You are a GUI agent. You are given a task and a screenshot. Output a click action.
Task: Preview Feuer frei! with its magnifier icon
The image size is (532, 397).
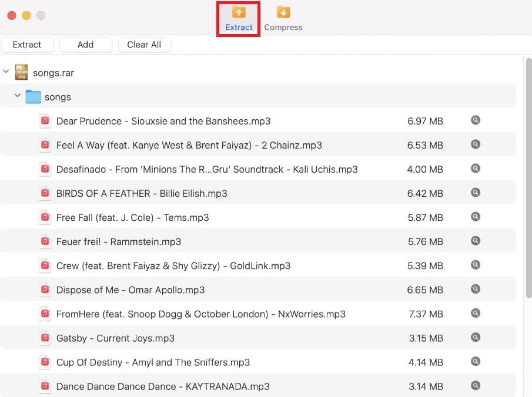pyautogui.click(x=476, y=241)
